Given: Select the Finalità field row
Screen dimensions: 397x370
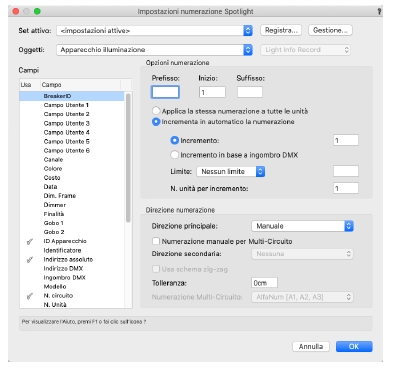Looking at the screenshot, I should [x=72, y=214].
